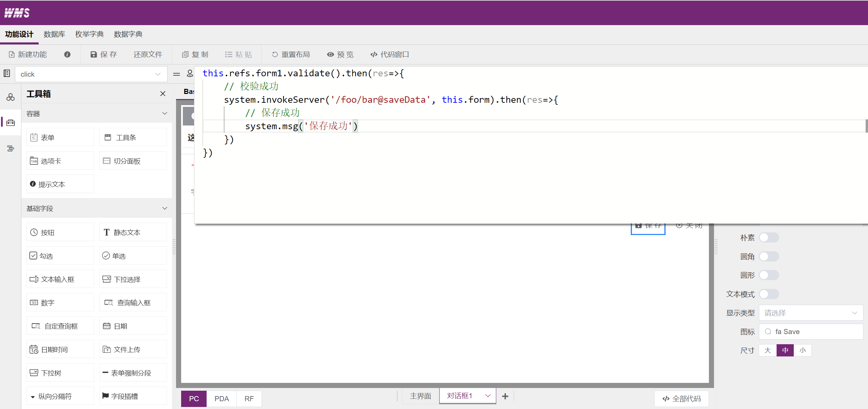
Task: Pick the 勾选 checkbox field
Action: tap(60, 256)
